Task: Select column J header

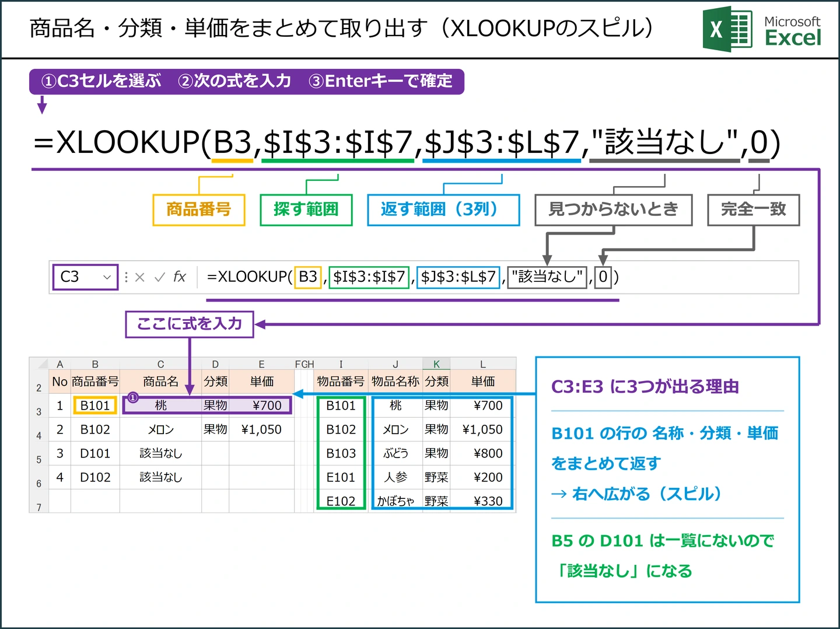Action: pyautogui.click(x=395, y=364)
